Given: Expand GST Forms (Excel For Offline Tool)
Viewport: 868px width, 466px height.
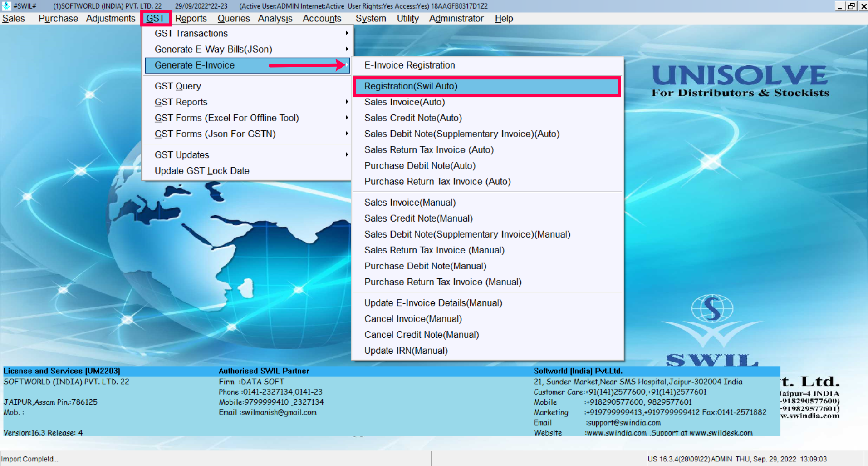Looking at the screenshot, I should tap(247, 118).
